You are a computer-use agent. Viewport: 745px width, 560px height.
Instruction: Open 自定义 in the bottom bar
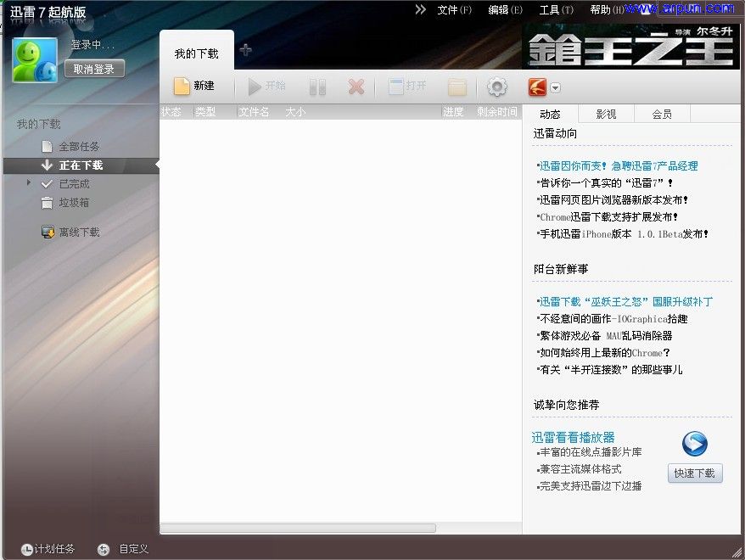133,549
